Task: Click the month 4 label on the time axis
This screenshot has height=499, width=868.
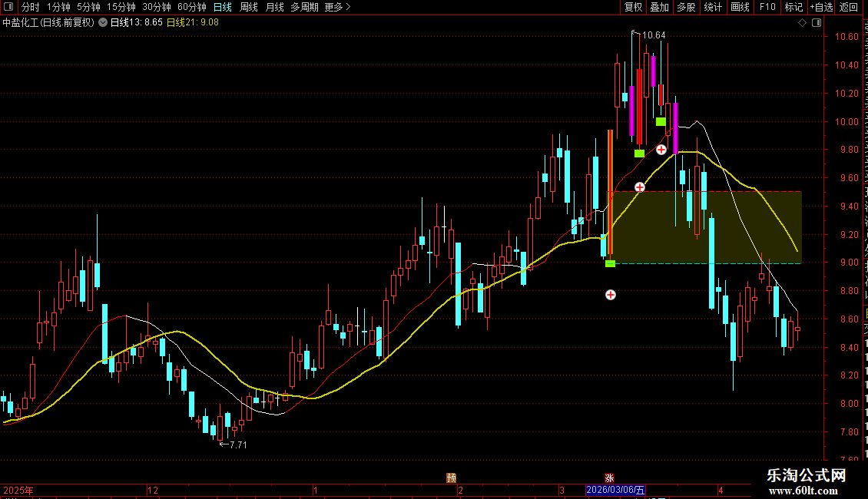Action: (x=721, y=490)
